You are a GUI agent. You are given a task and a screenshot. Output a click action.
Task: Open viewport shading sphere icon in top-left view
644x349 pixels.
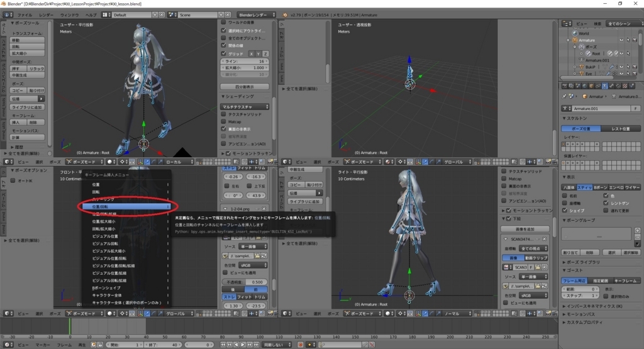(110, 162)
